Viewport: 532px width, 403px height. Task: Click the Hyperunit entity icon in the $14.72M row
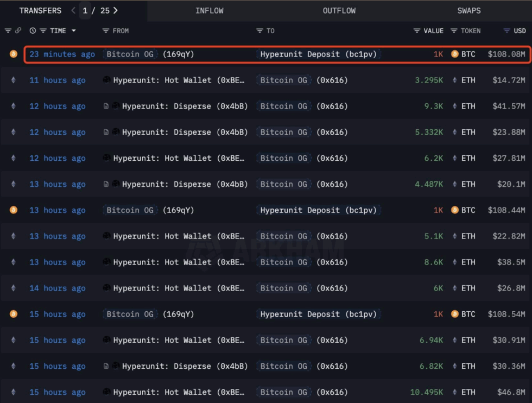106,80
